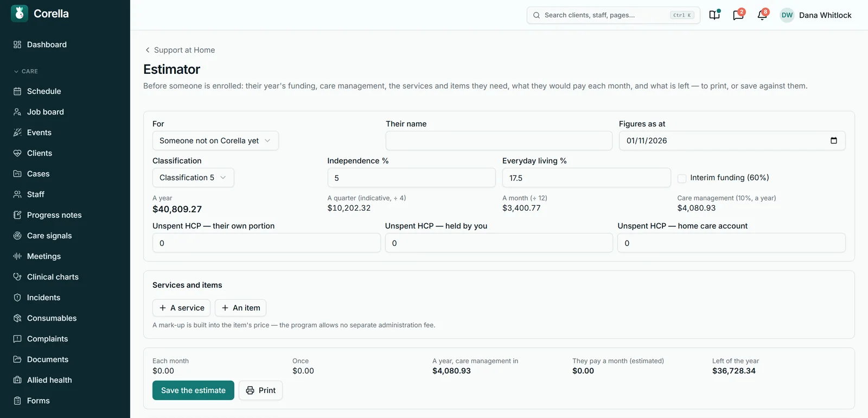Viewport: 868px width, 418px height.
Task: Click the Forms clipboard icon
Action: pyautogui.click(x=17, y=401)
